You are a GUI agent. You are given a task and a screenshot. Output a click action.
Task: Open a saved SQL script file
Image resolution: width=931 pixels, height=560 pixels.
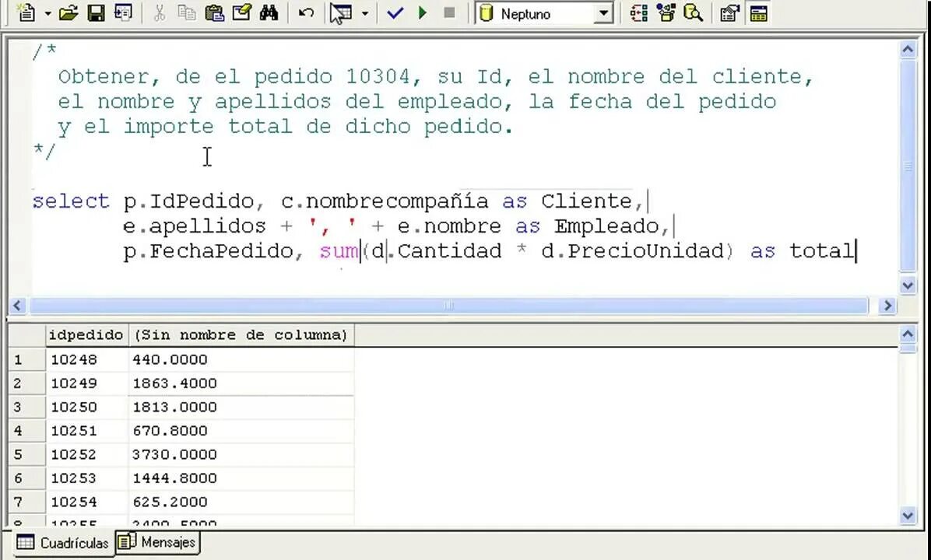coord(69,13)
